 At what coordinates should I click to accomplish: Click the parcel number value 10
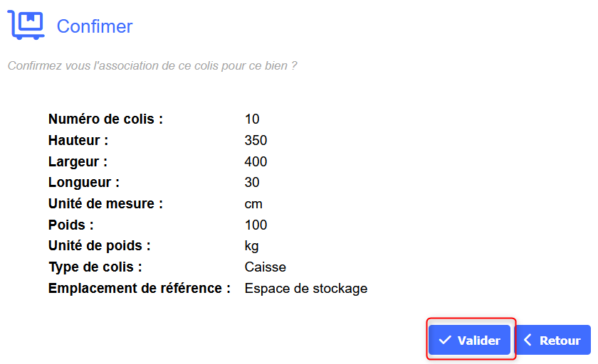pos(252,119)
